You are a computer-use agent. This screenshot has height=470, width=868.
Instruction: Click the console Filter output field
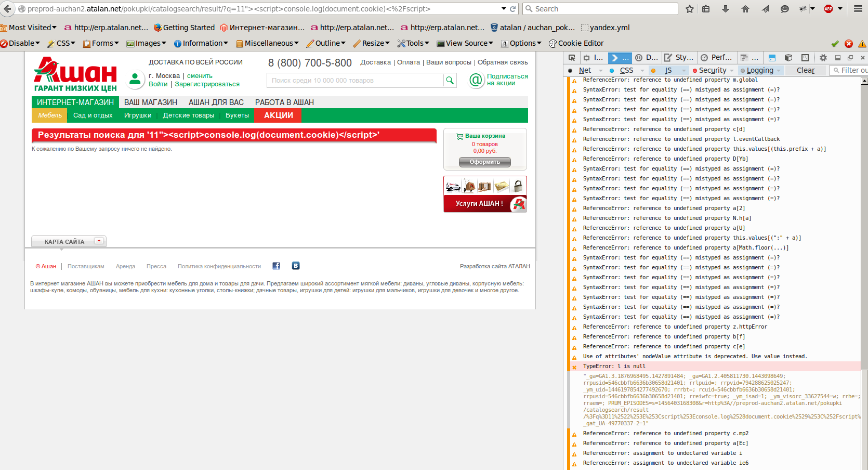(849, 70)
